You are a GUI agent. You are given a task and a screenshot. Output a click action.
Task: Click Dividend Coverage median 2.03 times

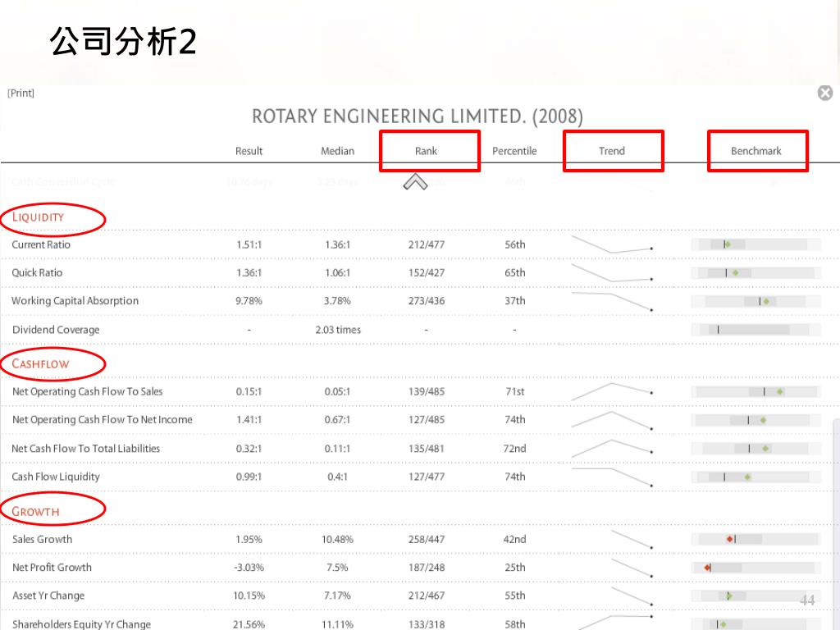click(x=338, y=330)
